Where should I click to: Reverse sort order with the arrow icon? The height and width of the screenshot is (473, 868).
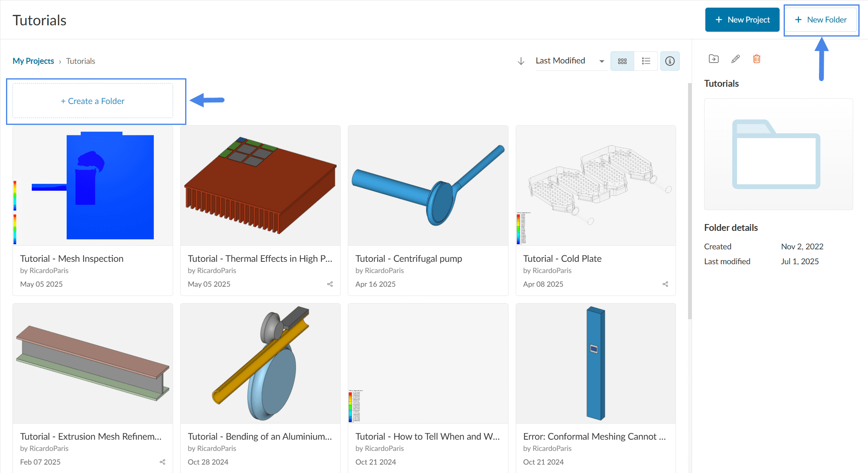pos(521,61)
